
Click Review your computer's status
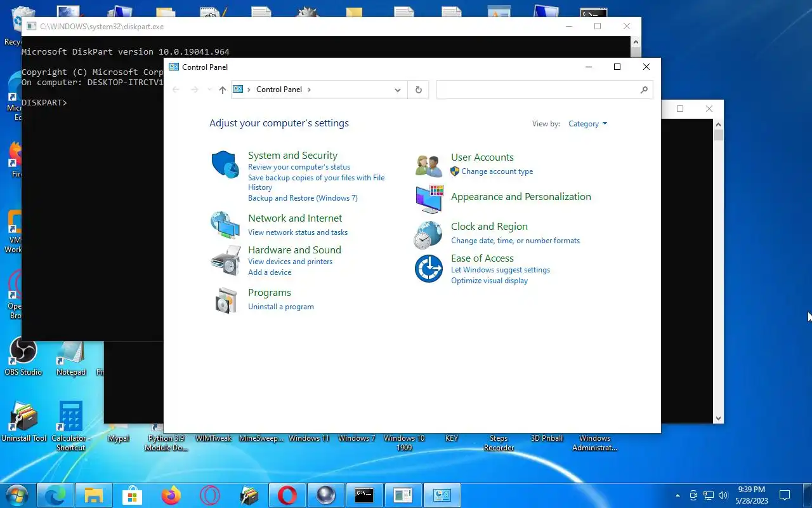click(299, 167)
